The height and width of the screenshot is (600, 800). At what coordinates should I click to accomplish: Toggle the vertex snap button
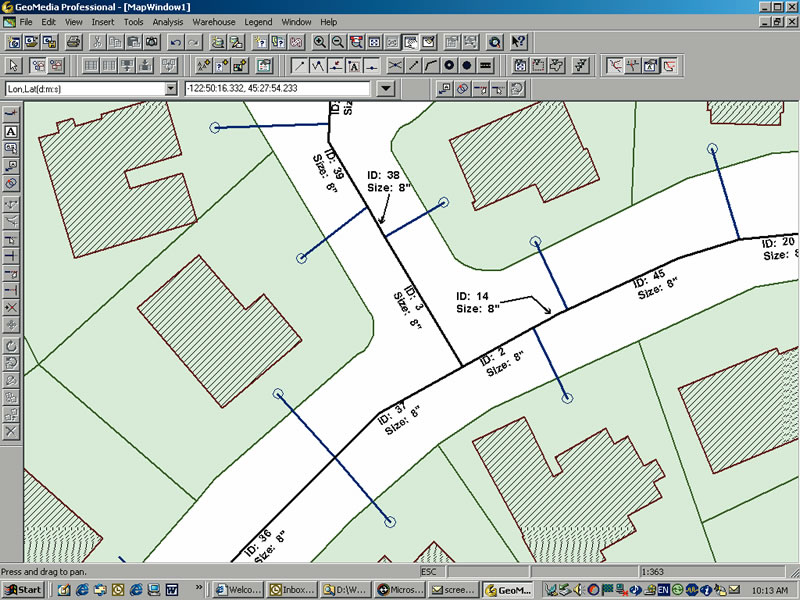317,65
